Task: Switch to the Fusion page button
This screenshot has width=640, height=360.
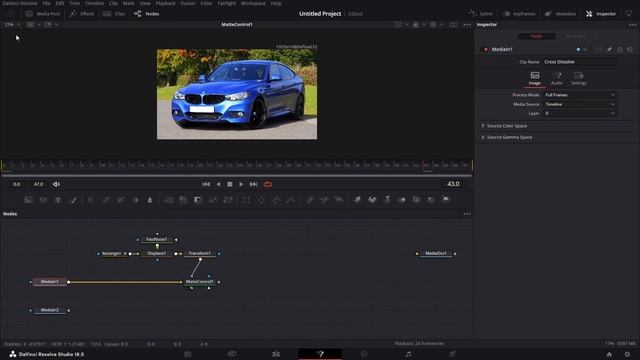Action: pyautogui.click(x=320, y=354)
